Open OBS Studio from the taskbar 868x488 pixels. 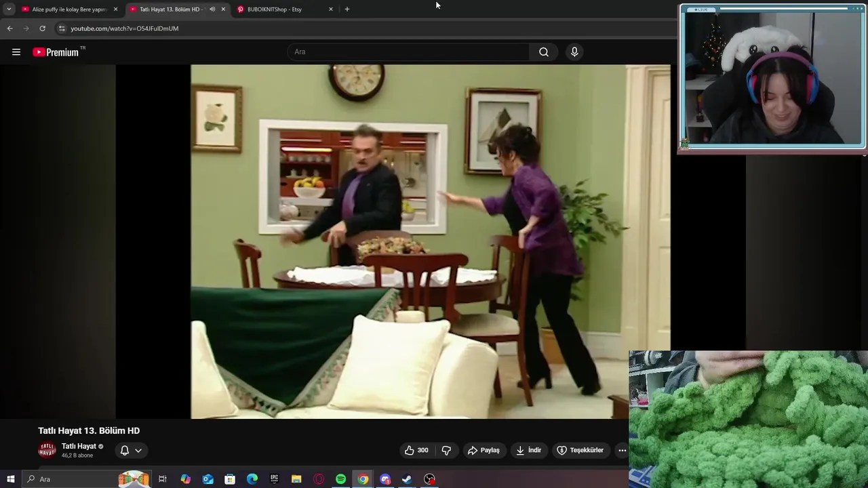pyautogui.click(x=429, y=479)
